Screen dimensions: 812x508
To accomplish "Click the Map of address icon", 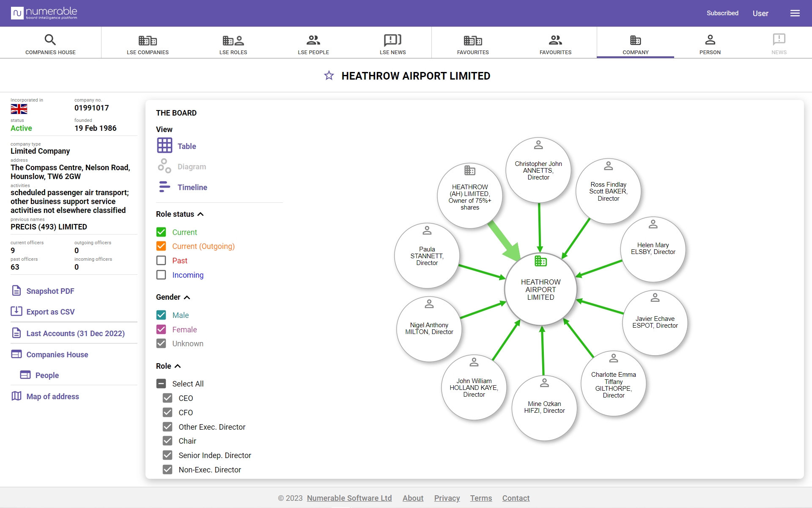I will point(16,396).
